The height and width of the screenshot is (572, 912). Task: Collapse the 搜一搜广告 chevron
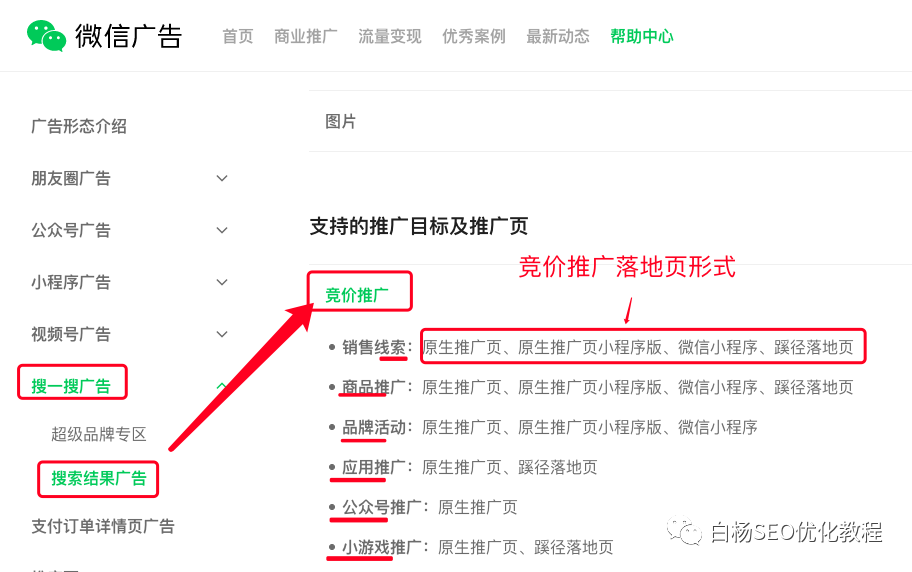pyautogui.click(x=222, y=386)
